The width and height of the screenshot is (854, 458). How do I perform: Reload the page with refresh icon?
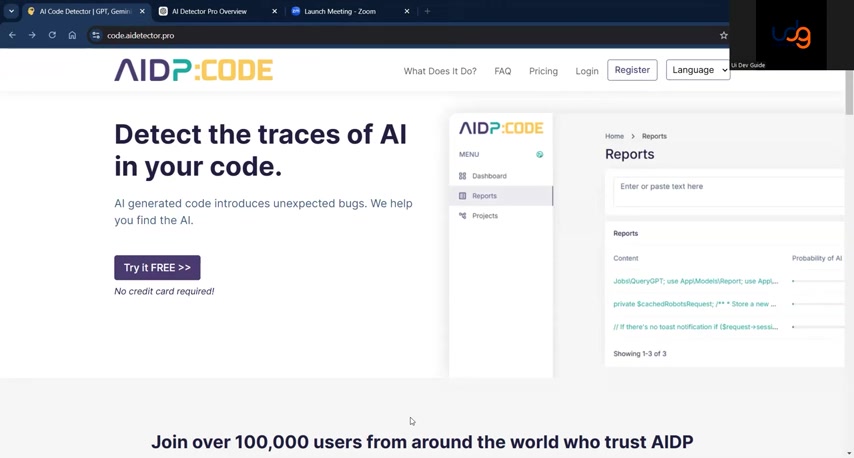tap(52, 35)
